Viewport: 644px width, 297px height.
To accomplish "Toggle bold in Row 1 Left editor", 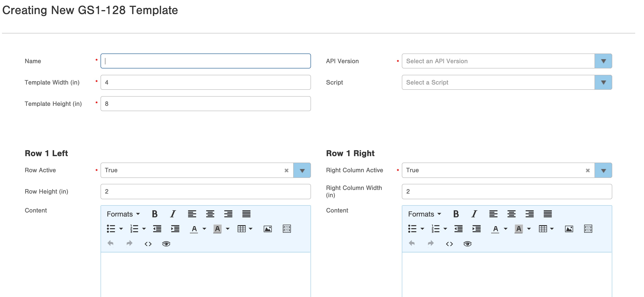I will [x=154, y=214].
